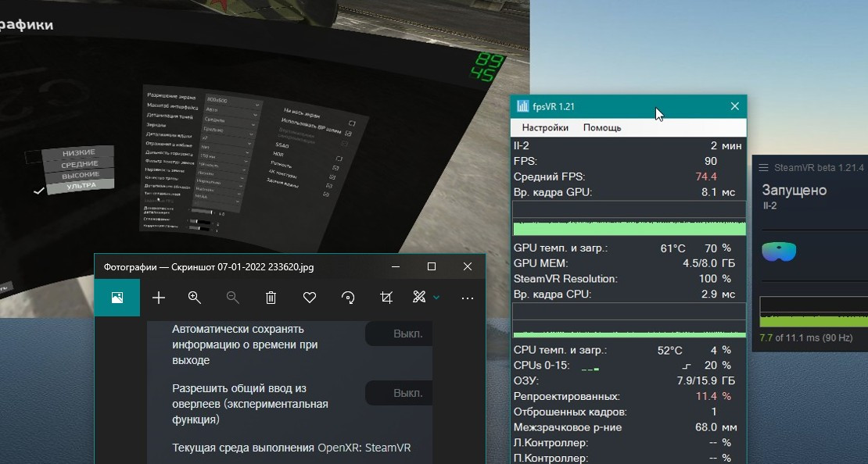This screenshot has width=868, height=464.
Task: Toggle shared input from overlays switch
Action: (x=399, y=393)
